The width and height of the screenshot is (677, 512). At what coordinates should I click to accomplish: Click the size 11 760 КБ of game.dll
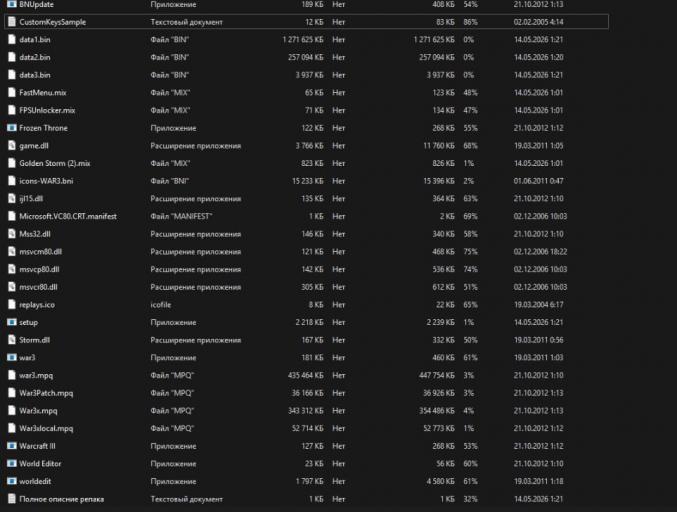439,146
